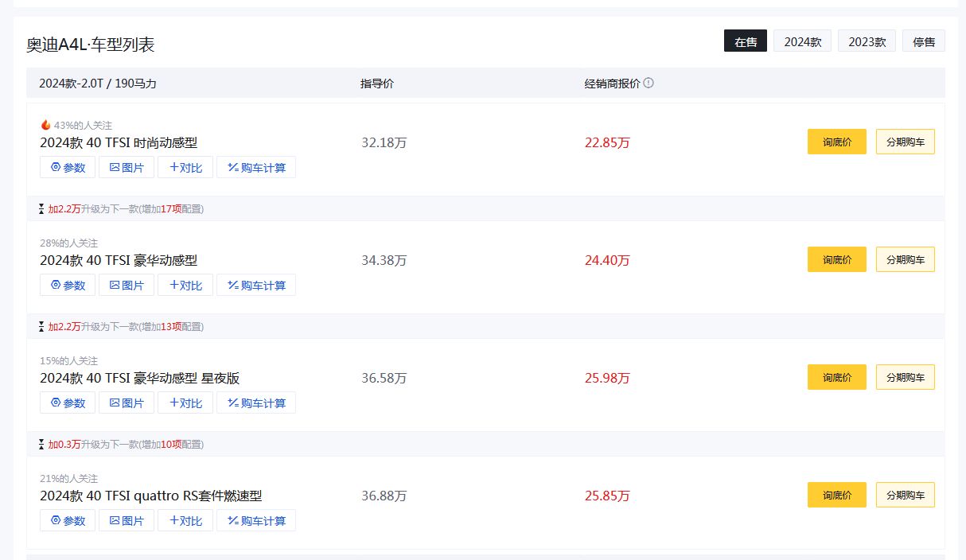Click 分期购车 for 时尚动感型

tap(906, 142)
